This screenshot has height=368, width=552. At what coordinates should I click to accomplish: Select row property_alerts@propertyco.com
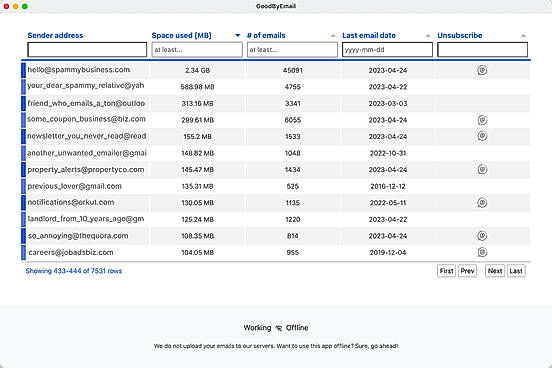coord(276,169)
